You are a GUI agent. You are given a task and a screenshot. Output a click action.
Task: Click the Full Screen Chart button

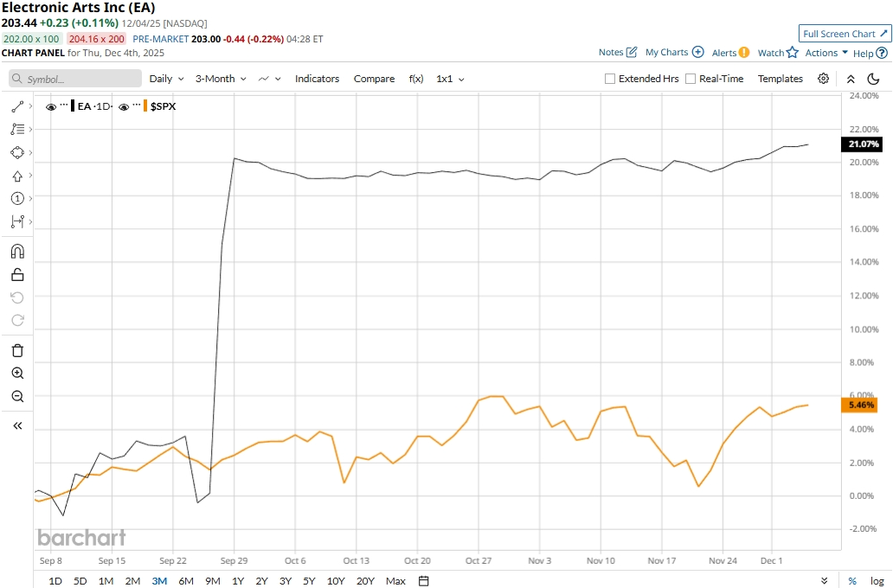pyautogui.click(x=845, y=34)
